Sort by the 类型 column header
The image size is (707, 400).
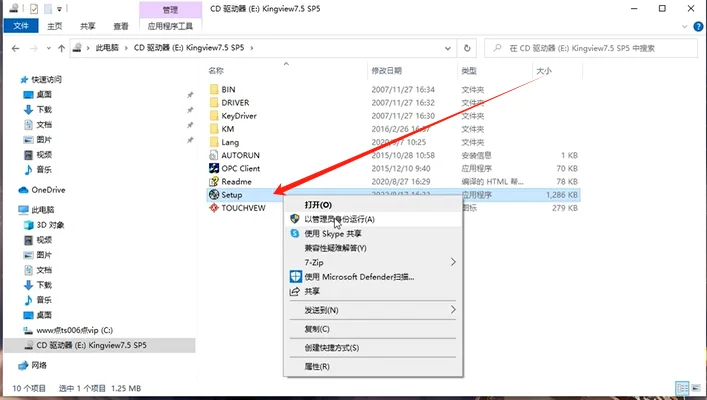coord(469,71)
